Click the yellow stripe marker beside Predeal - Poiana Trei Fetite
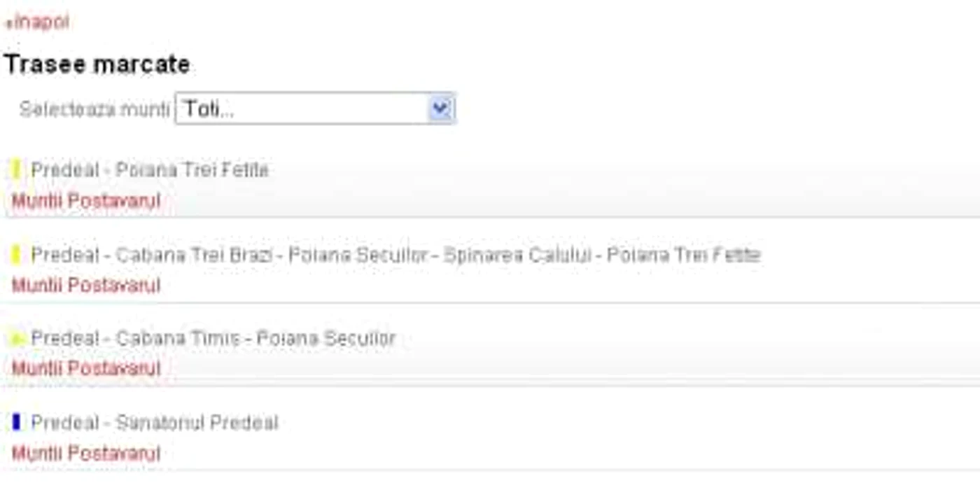The width and height of the screenshot is (980, 490). [x=16, y=169]
